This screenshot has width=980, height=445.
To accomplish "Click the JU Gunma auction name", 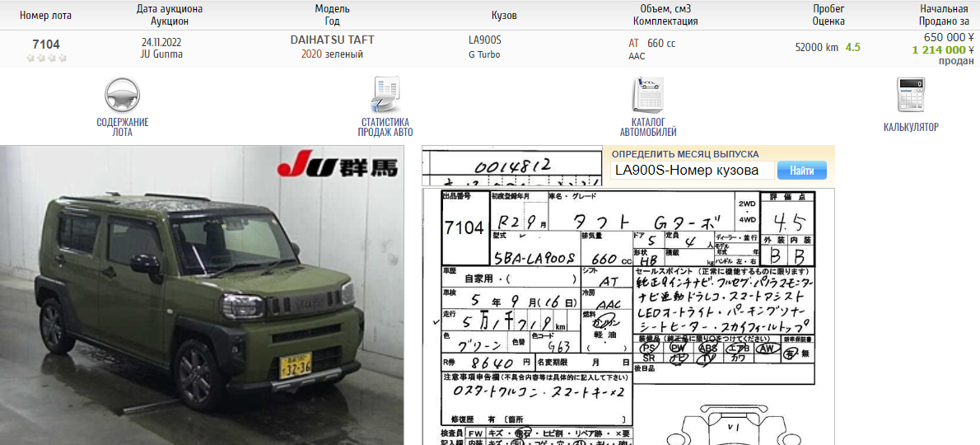I will [x=161, y=54].
